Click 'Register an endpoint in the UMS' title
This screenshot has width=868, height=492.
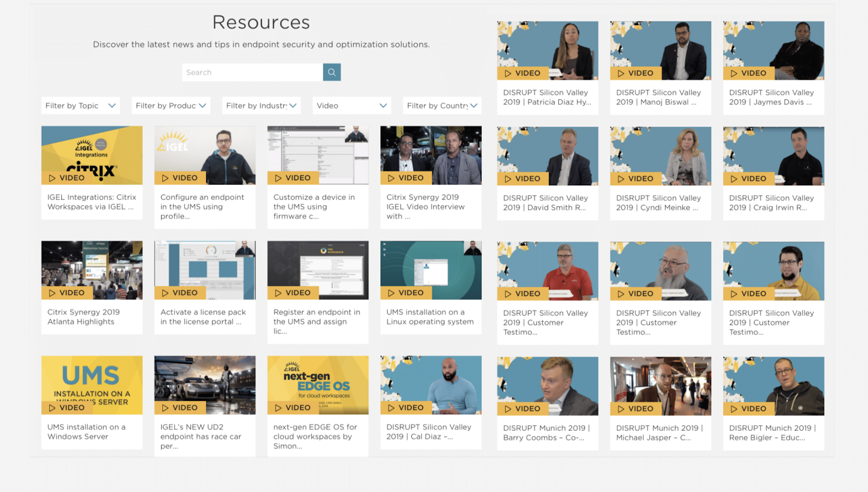pos(317,321)
